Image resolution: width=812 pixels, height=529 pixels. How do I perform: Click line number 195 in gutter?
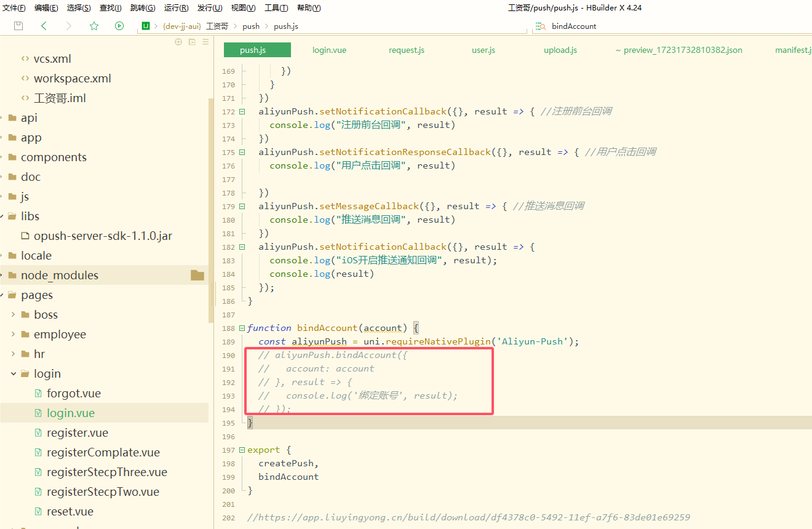click(228, 423)
